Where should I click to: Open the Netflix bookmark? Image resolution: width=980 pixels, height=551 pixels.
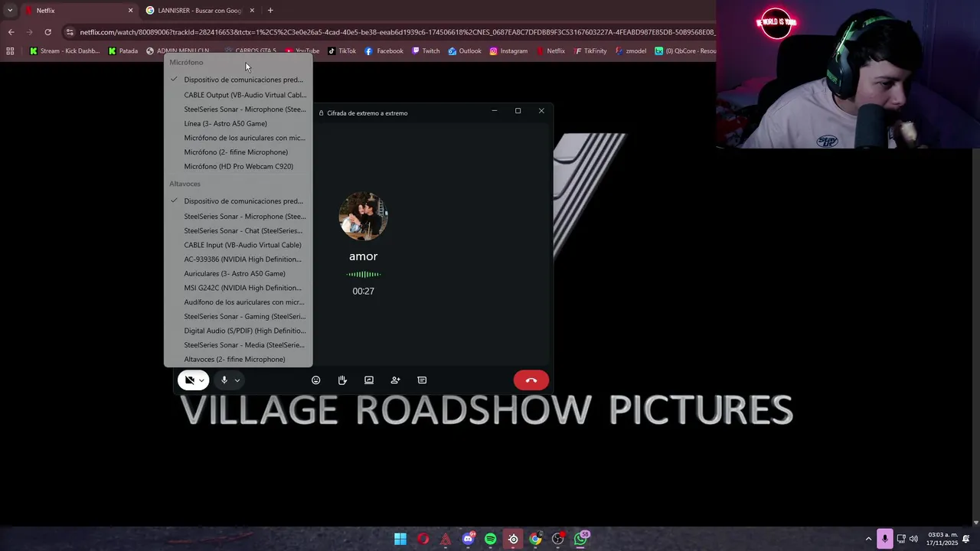tap(550, 51)
